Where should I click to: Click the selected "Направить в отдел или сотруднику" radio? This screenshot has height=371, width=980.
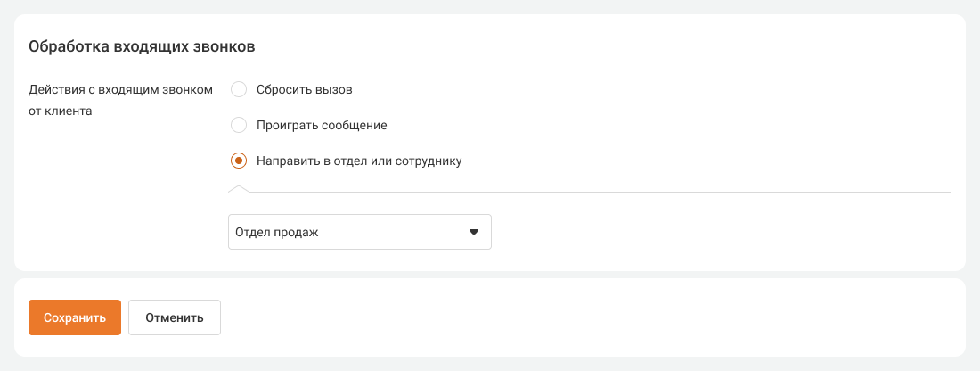tap(239, 161)
